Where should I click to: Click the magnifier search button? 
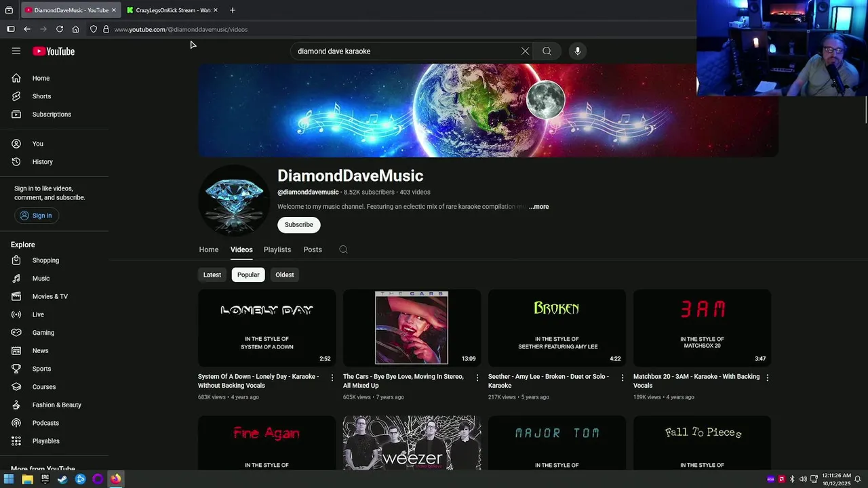click(547, 51)
